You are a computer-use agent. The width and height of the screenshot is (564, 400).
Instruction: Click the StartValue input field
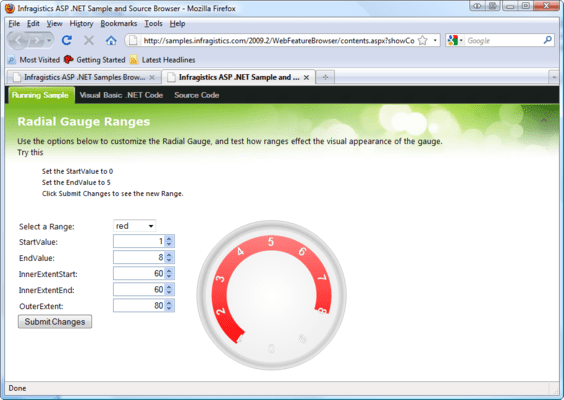(x=139, y=241)
